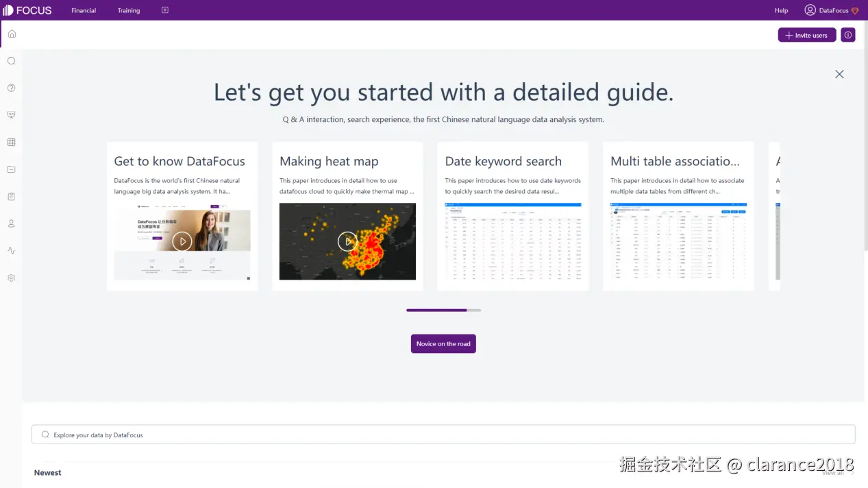Image resolution: width=868 pixels, height=488 pixels.
Task: Click the Date keyword search title
Action: 504,161
